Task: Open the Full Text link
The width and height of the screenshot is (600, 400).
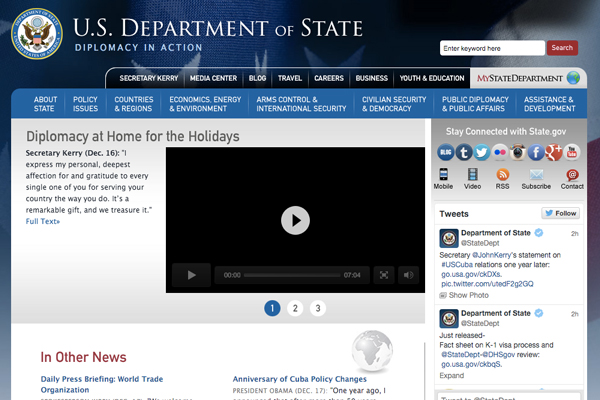Action: [x=43, y=221]
